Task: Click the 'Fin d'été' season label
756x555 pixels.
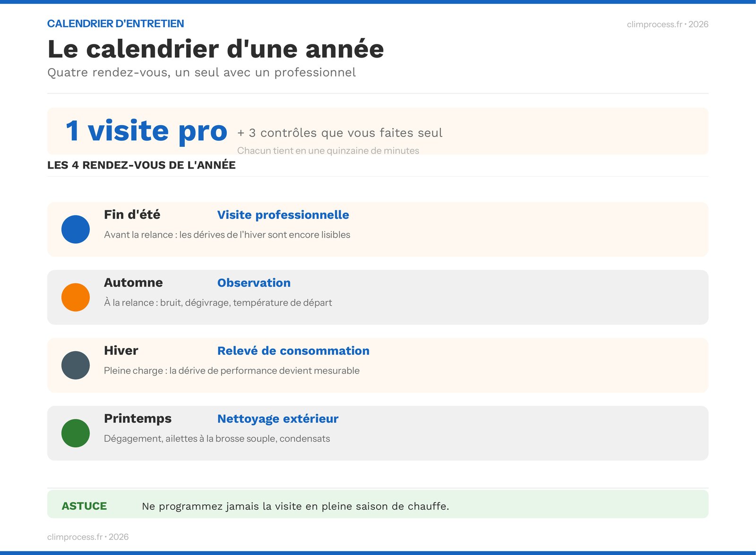Action: click(132, 214)
